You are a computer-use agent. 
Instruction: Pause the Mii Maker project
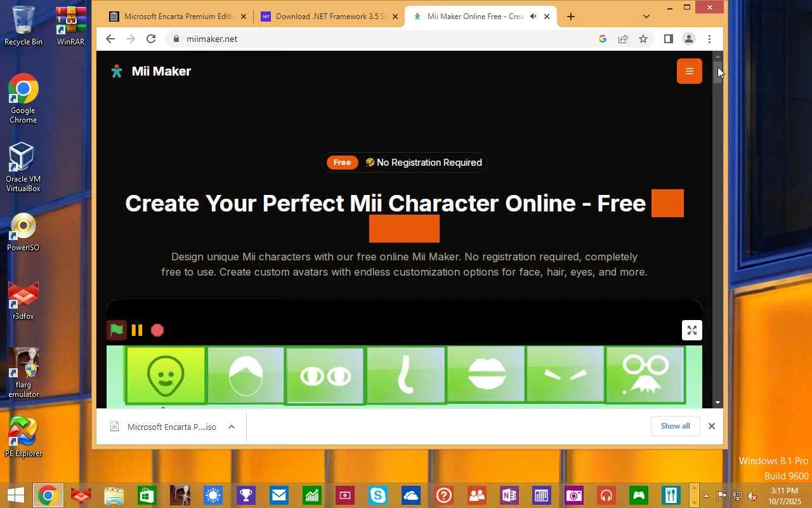point(137,330)
